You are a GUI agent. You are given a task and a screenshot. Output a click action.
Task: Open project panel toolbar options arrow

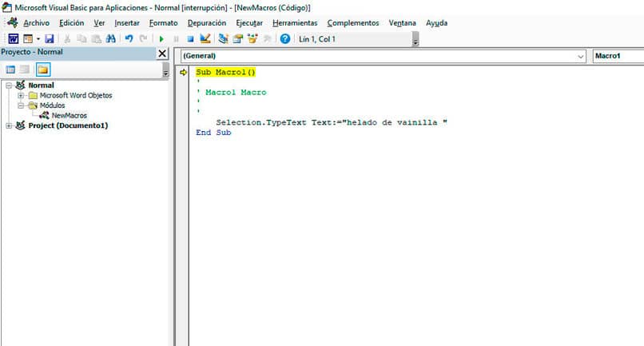(x=165, y=70)
